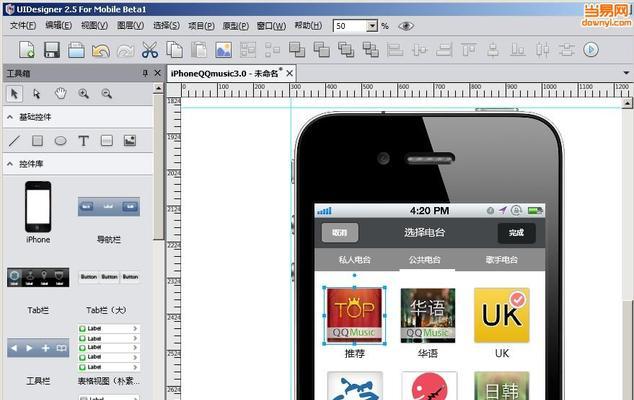The width and height of the screenshot is (634, 400).
Task: Open the 选择(S) menu
Action: click(x=166, y=25)
